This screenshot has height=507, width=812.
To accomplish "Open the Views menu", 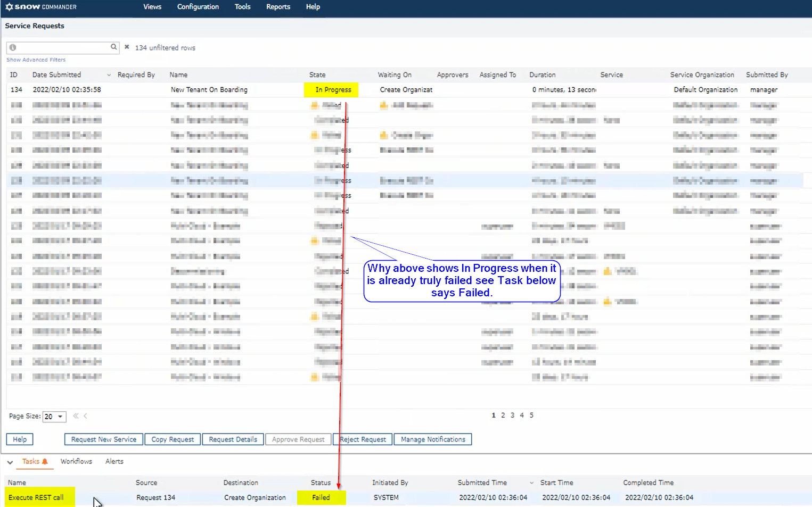I will [152, 7].
